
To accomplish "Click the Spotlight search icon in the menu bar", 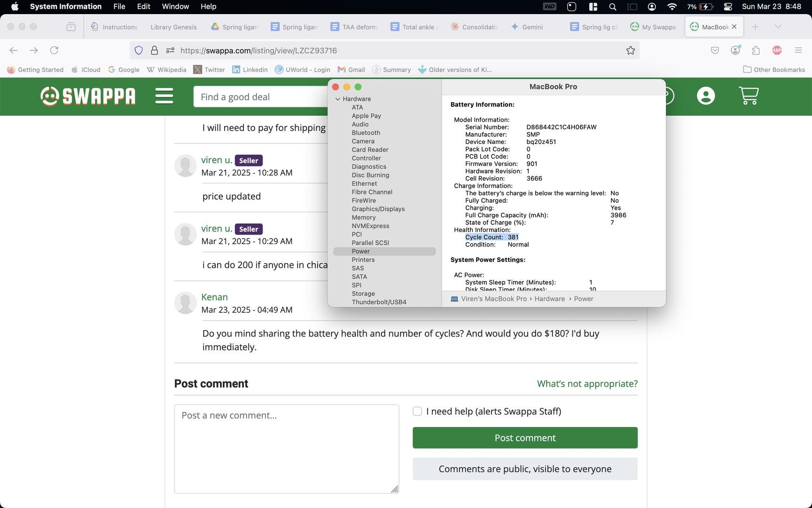I will click(613, 7).
